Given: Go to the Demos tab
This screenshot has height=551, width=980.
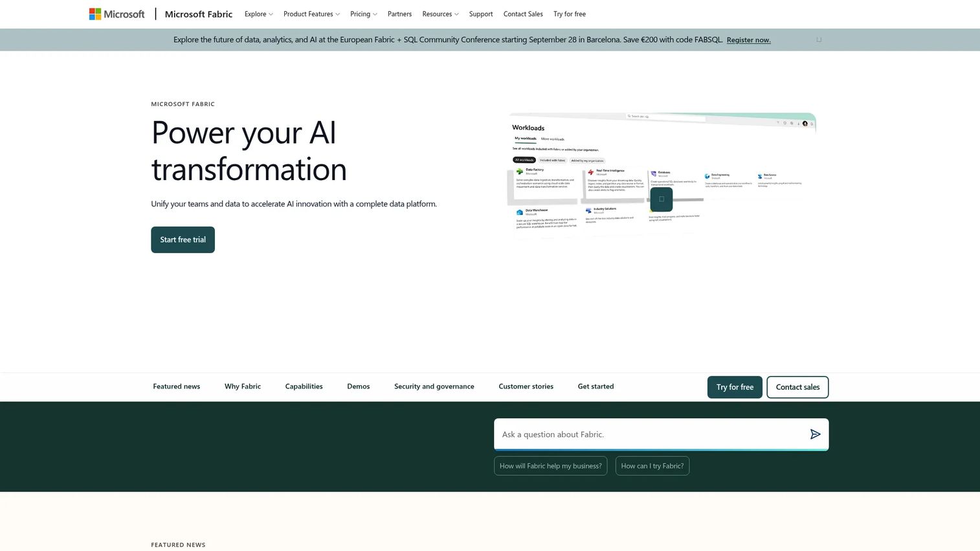Looking at the screenshot, I should point(359,387).
